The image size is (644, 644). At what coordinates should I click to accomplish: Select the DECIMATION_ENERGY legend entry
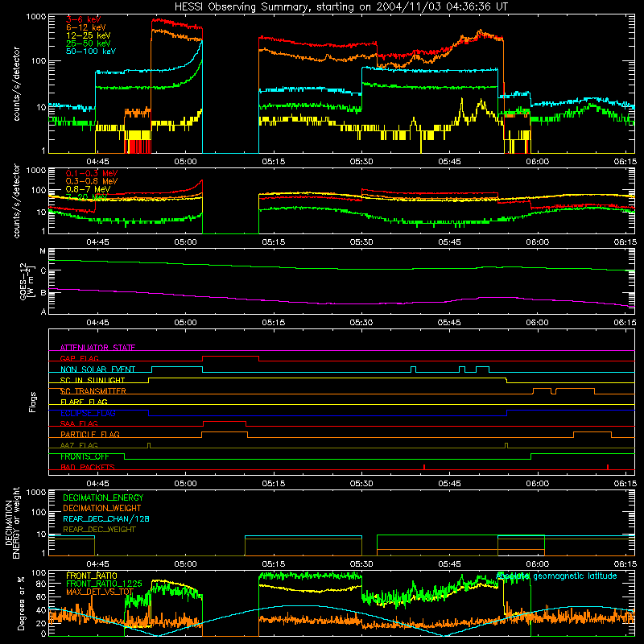pos(103,497)
